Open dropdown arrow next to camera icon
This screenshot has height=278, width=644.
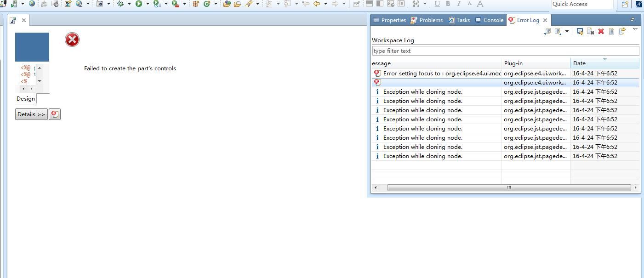[x=108, y=4]
